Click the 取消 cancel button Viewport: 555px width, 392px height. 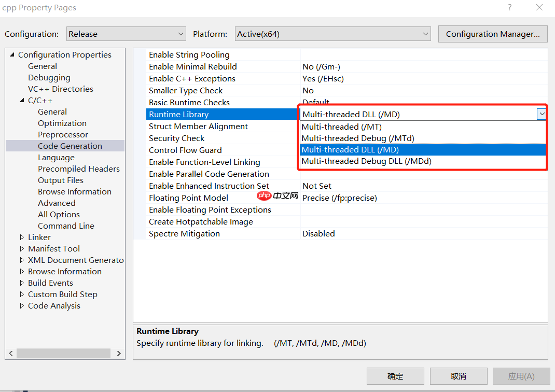tap(459, 376)
